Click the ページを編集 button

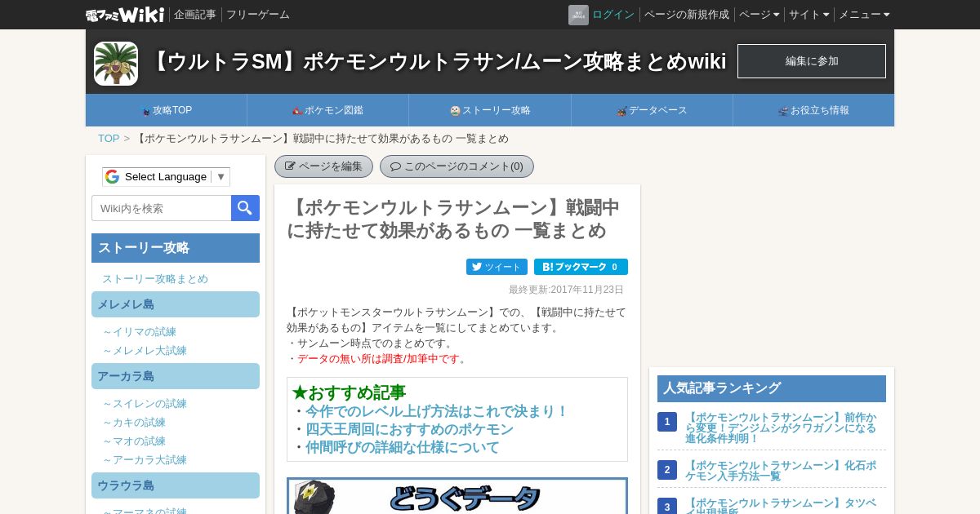point(323,166)
